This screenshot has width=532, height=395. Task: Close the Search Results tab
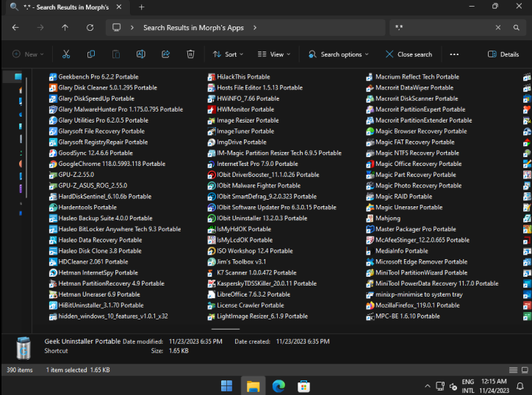click(119, 7)
